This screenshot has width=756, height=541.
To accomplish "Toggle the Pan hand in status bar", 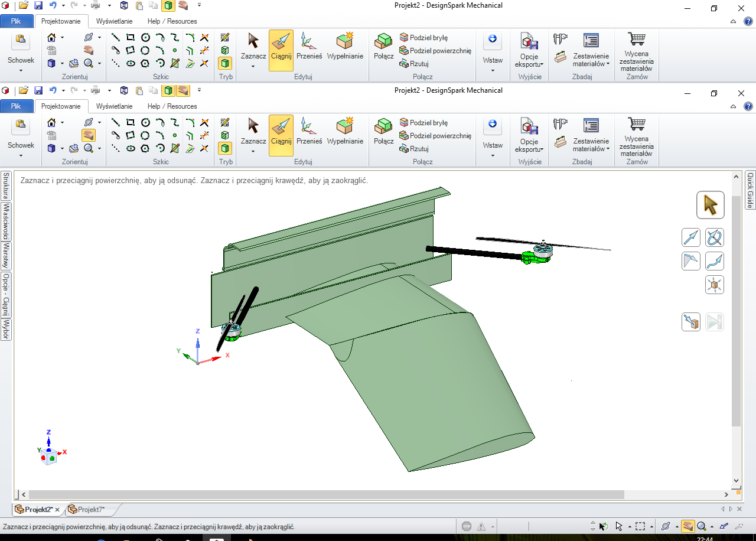I will [x=687, y=526].
